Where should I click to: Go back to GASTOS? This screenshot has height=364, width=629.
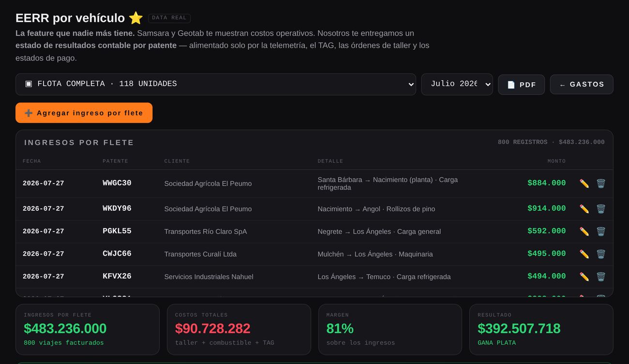click(582, 85)
